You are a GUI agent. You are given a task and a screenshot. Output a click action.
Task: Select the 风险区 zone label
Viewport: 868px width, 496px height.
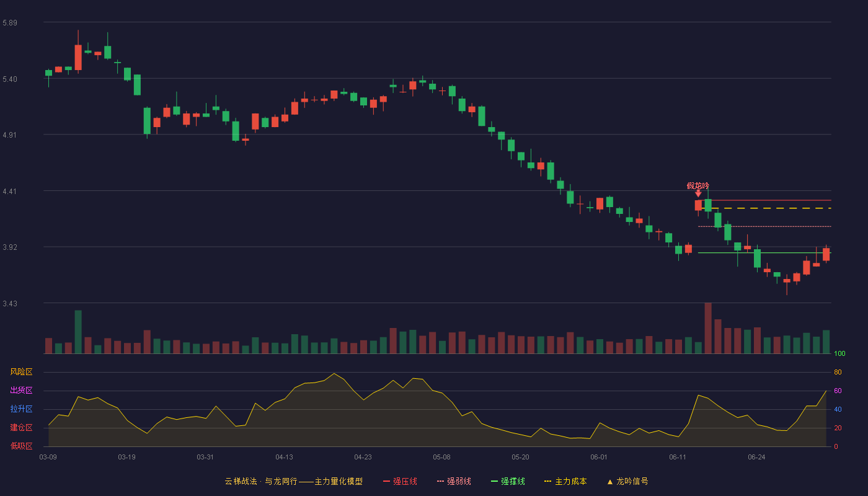(21, 372)
